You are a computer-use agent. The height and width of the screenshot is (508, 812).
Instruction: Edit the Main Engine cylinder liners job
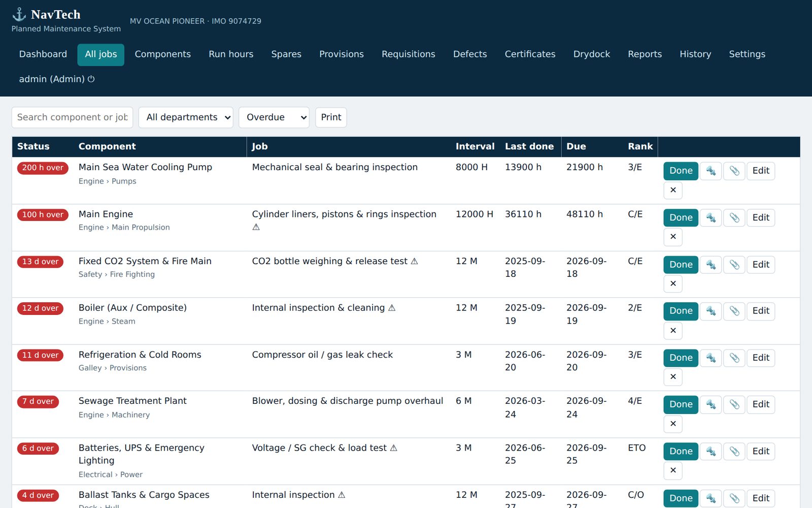pos(761,217)
